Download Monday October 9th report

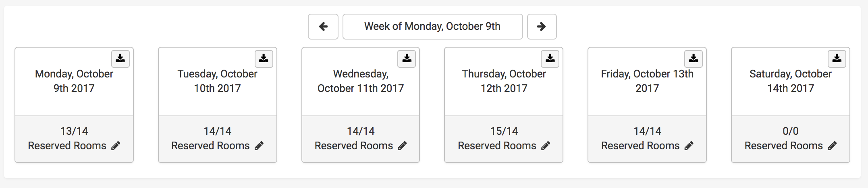pyautogui.click(x=120, y=58)
